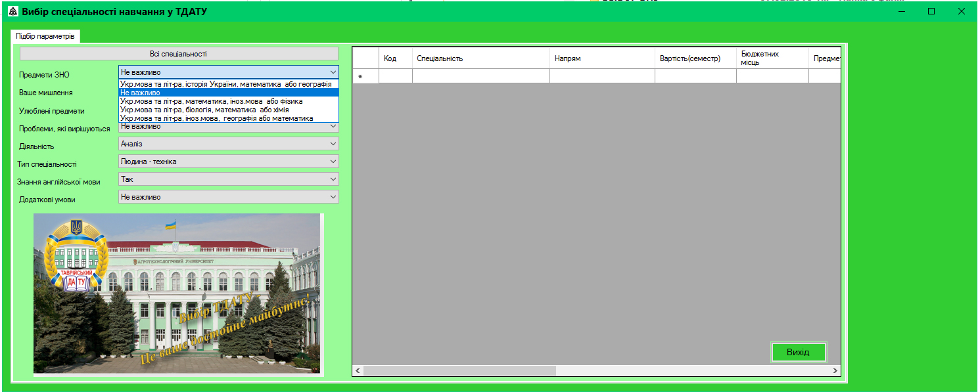The width and height of the screenshot is (980, 392).
Task: Click the Бюджетних місць column header
Action: point(772,58)
